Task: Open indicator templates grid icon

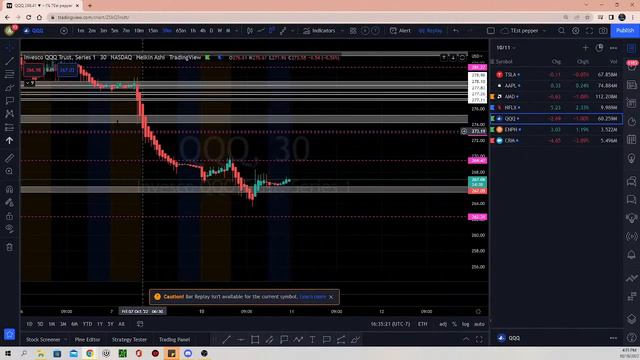Action: pyautogui.click(x=353, y=31)
